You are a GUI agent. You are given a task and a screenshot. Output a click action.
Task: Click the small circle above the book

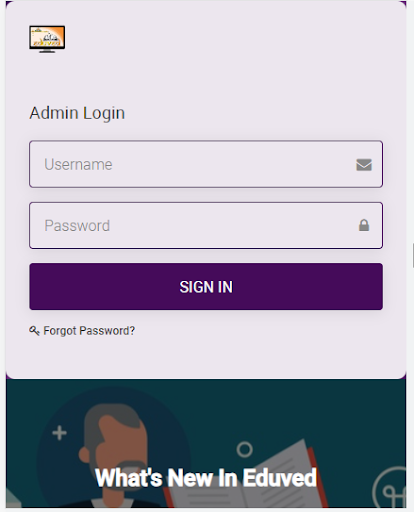(x=244, y=449)
